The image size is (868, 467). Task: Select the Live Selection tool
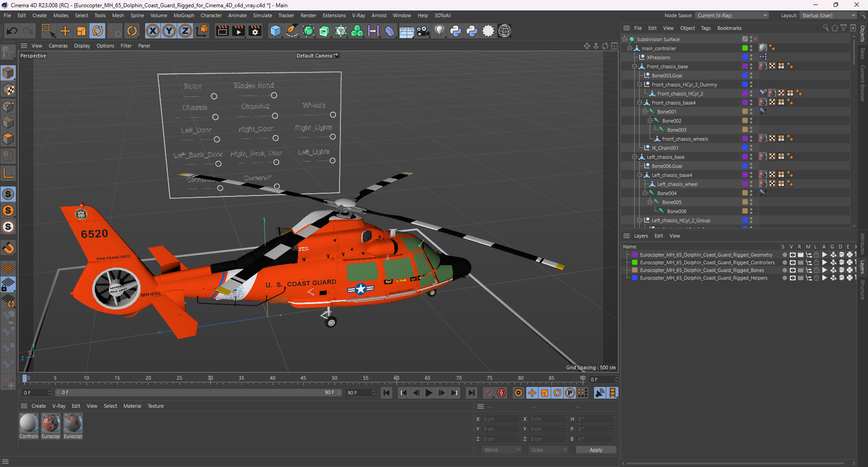(47, 31)
